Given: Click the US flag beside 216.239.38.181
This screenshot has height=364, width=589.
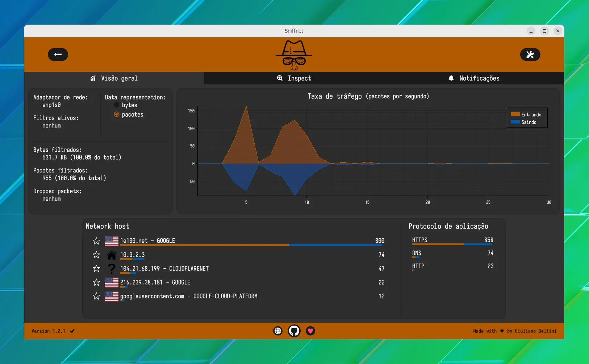Looking at the screenshot, I should (x=112, y=283).
